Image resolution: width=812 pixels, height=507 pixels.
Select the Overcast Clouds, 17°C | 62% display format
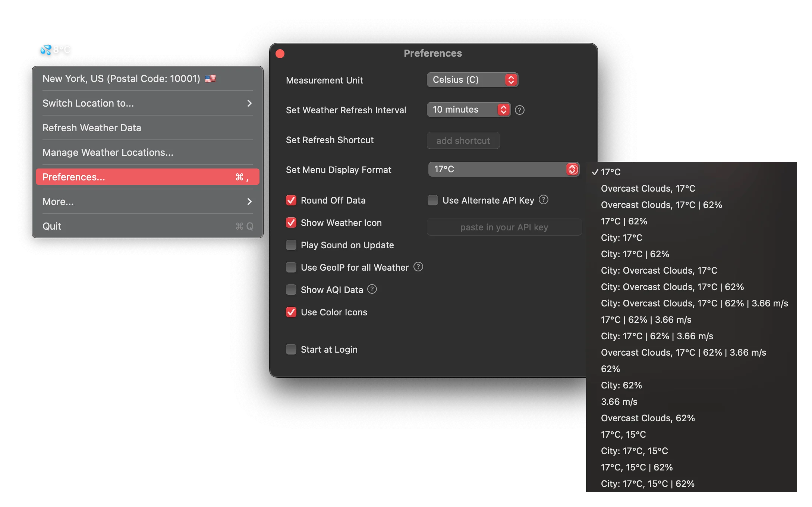[x=661, y=205]
